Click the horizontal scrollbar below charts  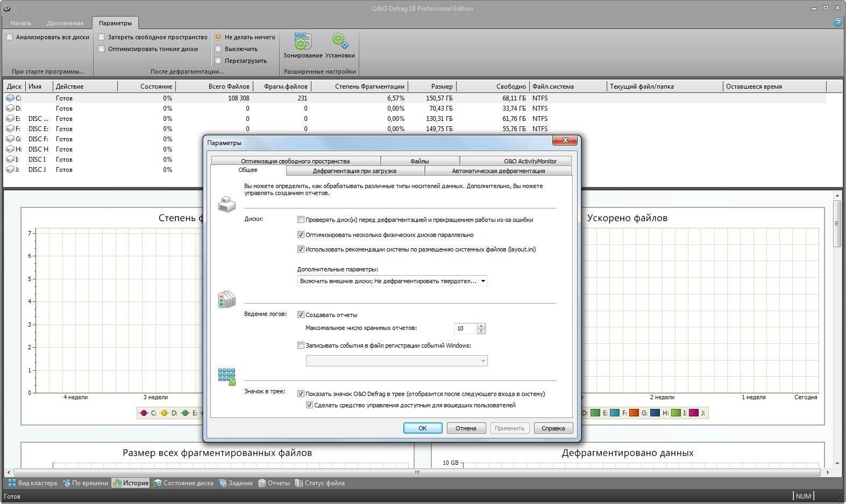point(417,472)
